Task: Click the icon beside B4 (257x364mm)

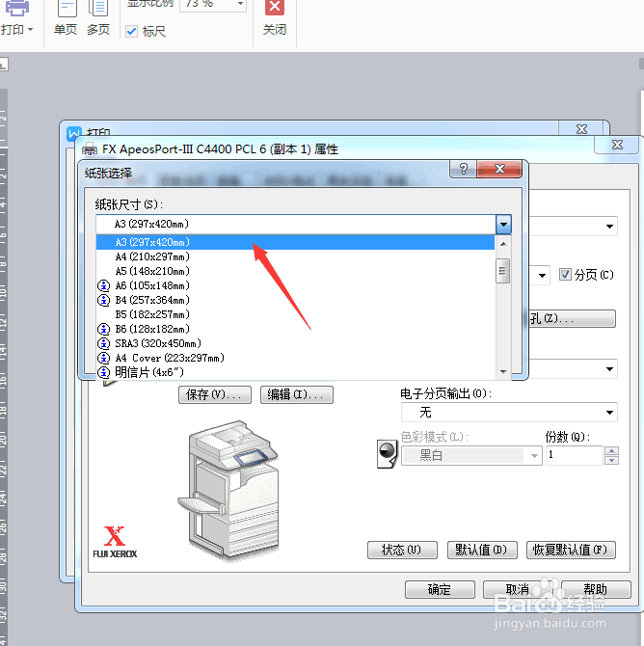Action: 104,300
